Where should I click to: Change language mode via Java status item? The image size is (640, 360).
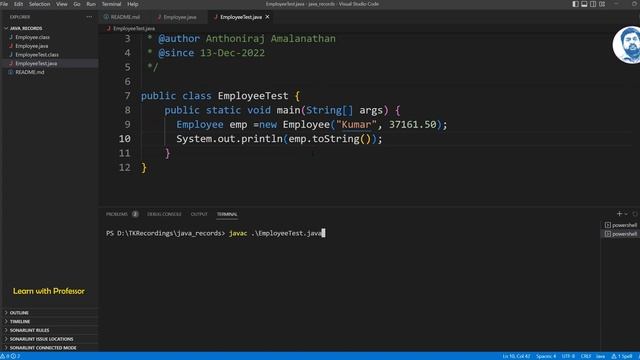(x=600, y=356)
